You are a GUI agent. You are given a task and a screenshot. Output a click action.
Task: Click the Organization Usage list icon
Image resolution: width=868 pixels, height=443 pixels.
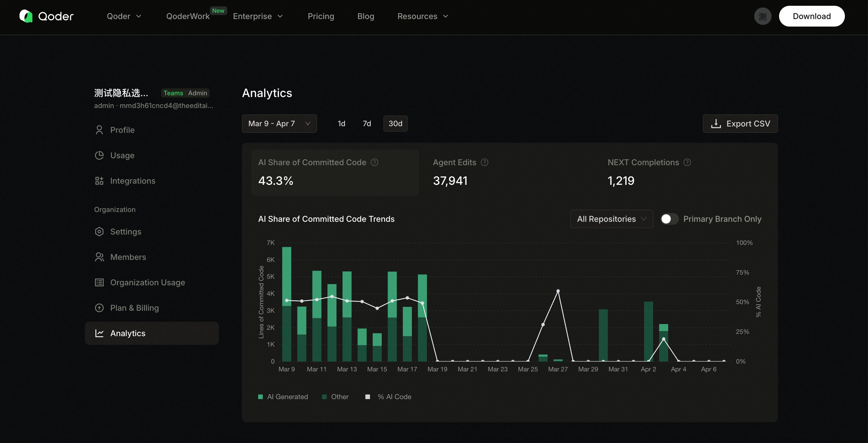click(x=99, y=282)
